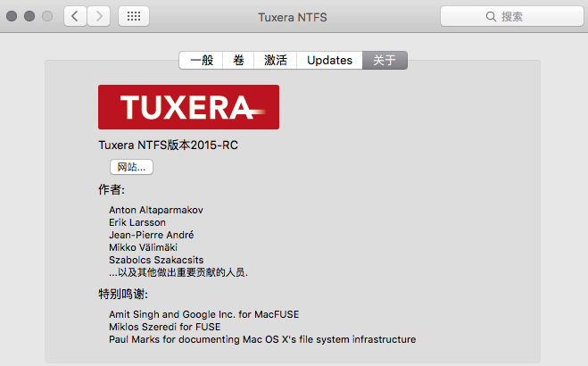The image size is (588, 366).
Task: Click the 特别鸣谢: heading
Action: (x=123, y=294)
